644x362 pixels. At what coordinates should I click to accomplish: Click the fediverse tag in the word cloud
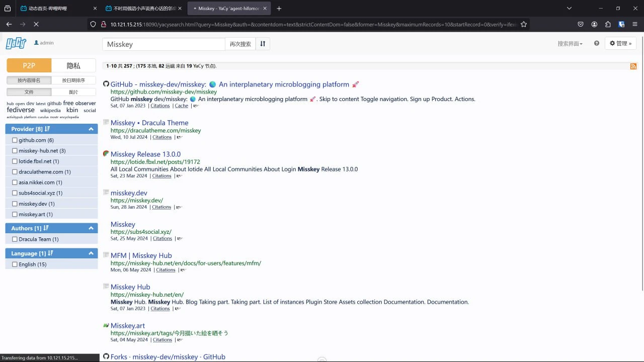point(21,110)
